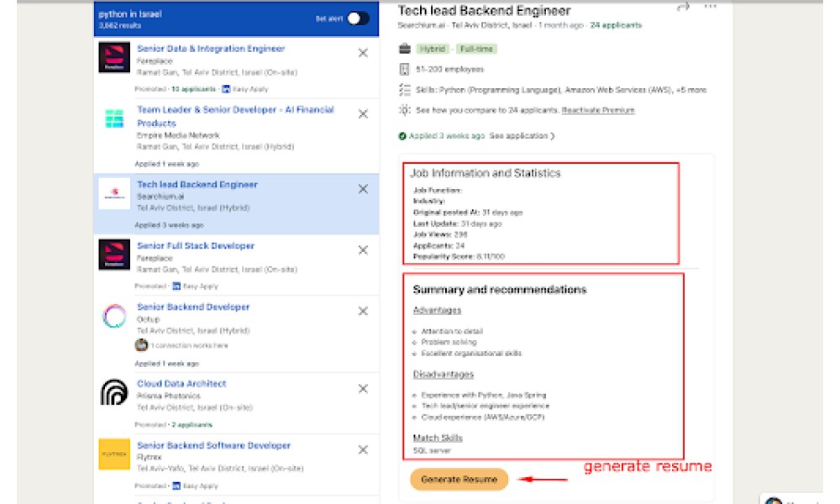840x504 pixels.
Task: Open Cloud Data Architect job title
Action: 181,384
